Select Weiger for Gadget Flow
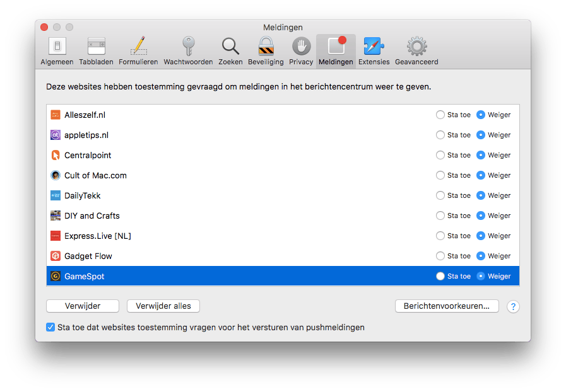 480,256
